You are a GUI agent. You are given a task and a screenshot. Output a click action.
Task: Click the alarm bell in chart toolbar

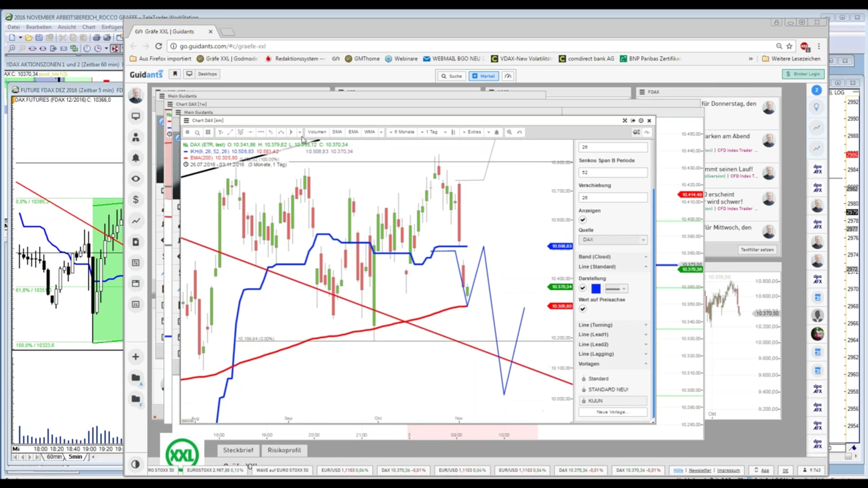click(x=497, y=132)
